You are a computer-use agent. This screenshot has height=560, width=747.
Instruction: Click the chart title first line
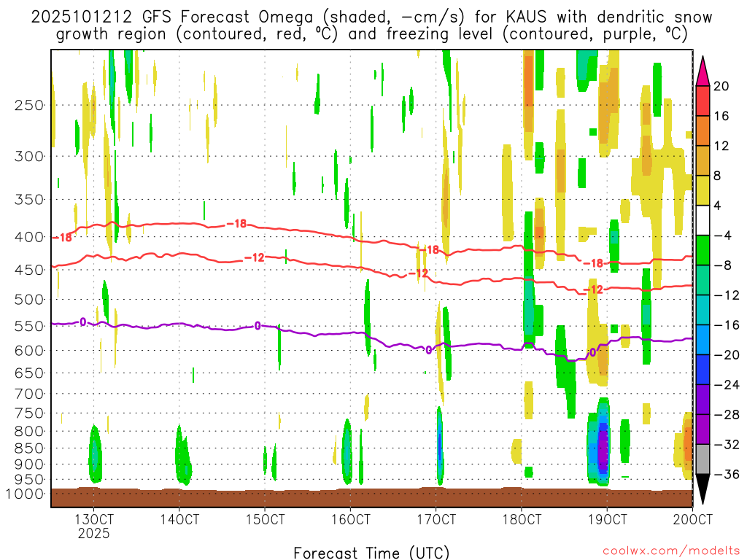[x=371, y=17]
